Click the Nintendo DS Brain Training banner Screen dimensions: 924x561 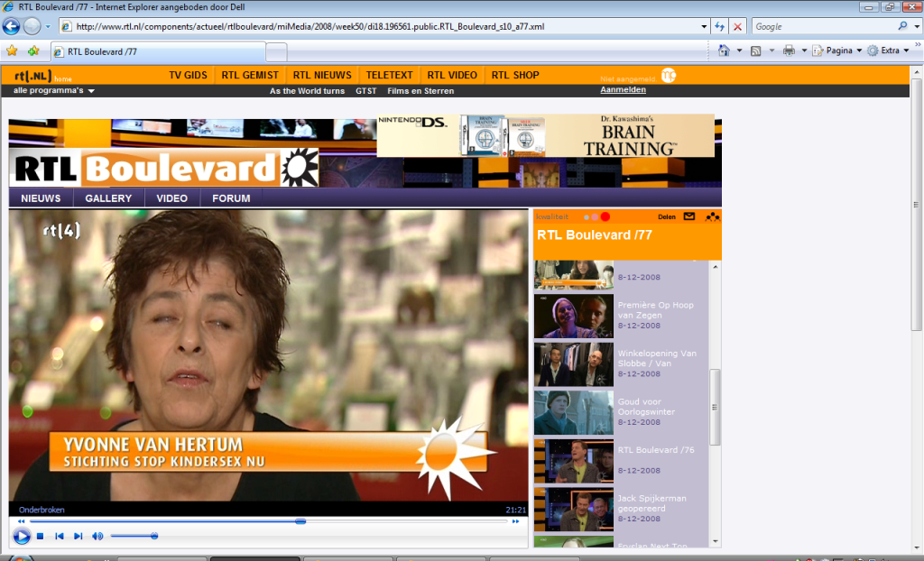[546, 135]
